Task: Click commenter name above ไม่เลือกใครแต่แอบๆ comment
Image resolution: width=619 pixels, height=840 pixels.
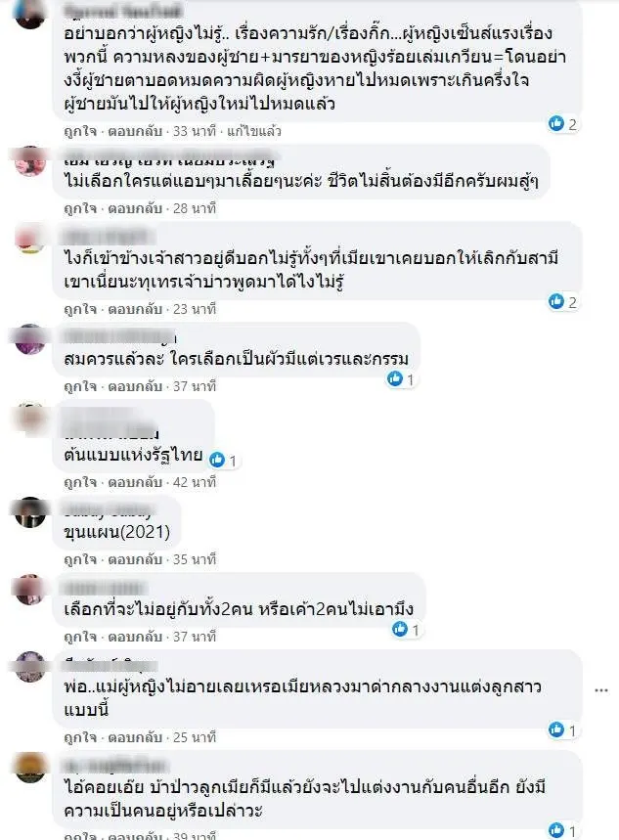Action: coord(169,159)
